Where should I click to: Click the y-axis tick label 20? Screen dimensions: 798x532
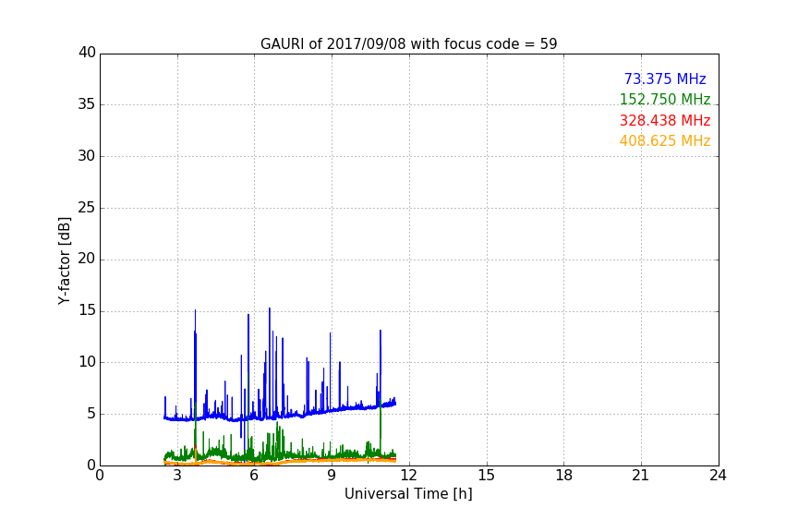point(87,259)
